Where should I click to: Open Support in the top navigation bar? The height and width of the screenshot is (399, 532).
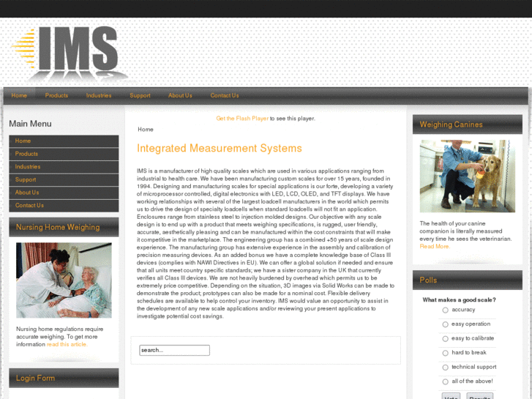point(140,96)
